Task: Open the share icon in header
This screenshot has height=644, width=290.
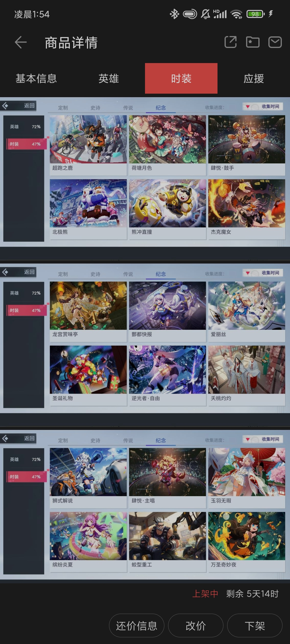Action: pyautogui.click(x=230, y=42)
